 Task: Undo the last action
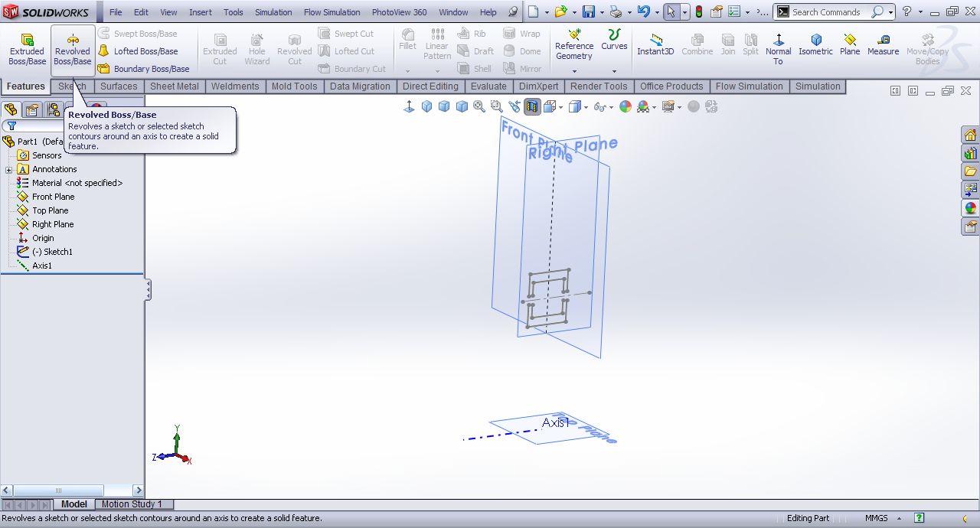(x=644, y=11)
